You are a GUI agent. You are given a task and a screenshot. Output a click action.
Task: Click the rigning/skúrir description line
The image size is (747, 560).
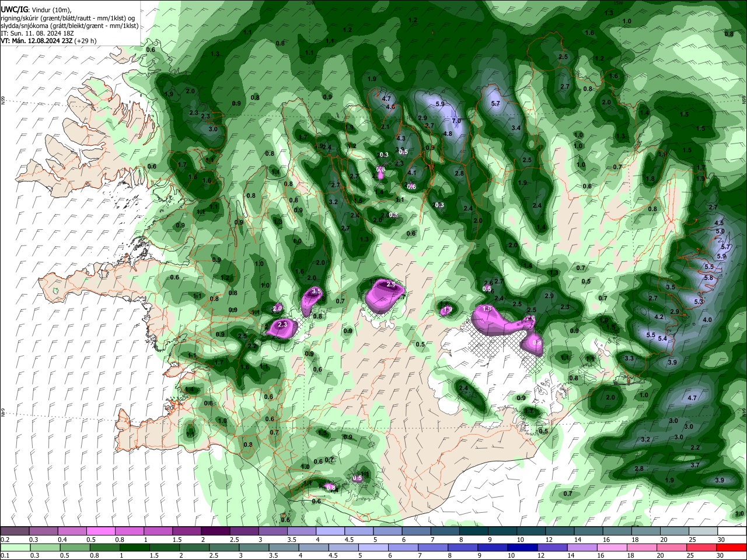coord(68,18)
